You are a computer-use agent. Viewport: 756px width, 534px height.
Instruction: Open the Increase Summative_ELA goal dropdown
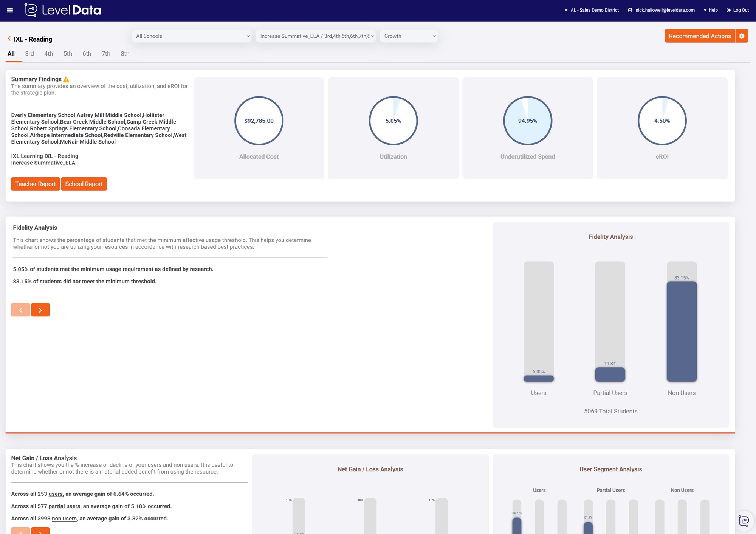click(316, 36)
